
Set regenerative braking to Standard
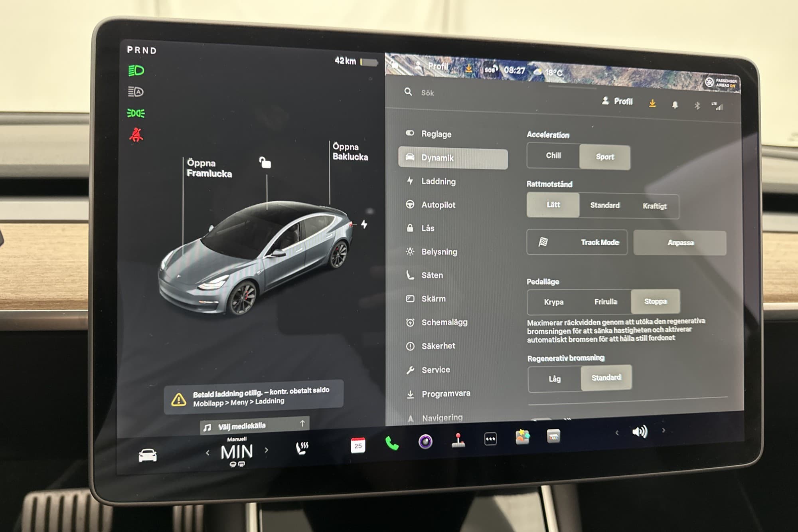click(606, 378)
